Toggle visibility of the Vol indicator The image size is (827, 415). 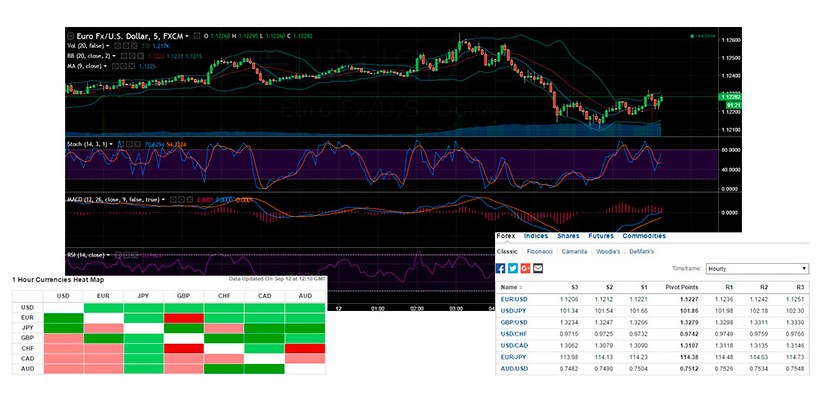pos(118,46)
